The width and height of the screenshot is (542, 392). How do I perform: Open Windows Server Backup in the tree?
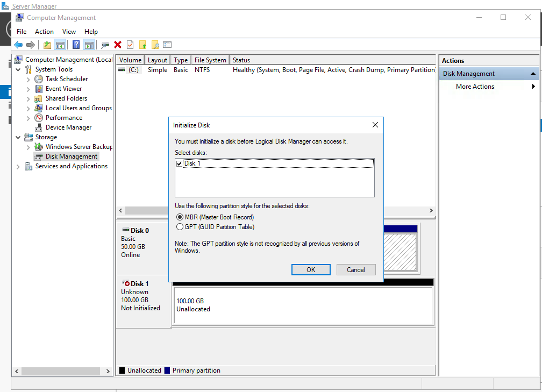(79, 147)
